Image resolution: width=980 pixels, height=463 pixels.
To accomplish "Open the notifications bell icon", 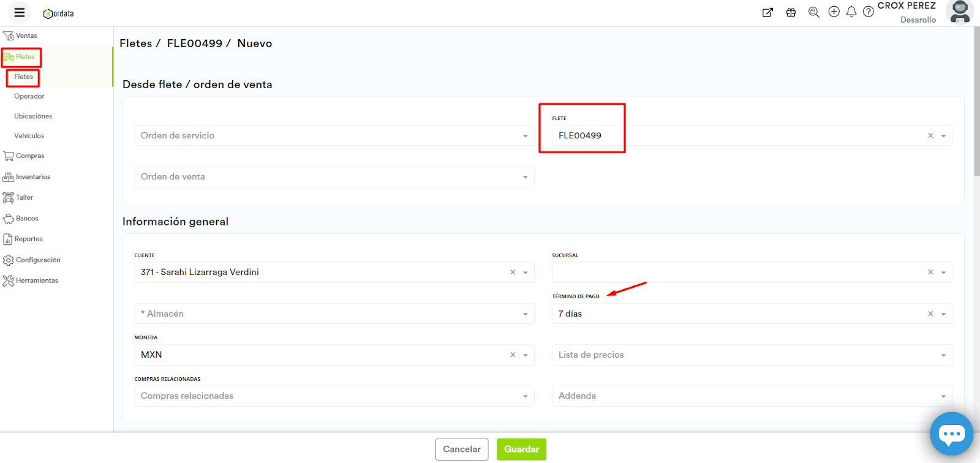I will (x=851, y=12).
